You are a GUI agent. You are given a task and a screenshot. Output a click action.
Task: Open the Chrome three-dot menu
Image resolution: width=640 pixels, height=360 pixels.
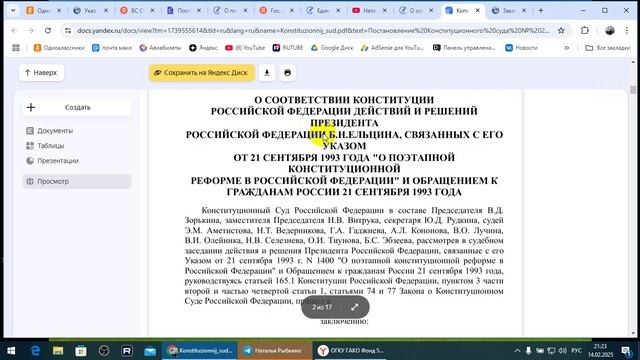click(627, 30)
